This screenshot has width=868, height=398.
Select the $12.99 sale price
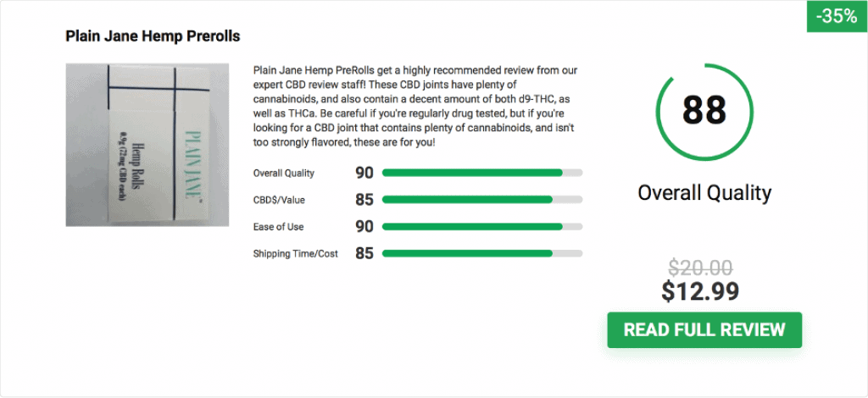(x=700, y=292)
